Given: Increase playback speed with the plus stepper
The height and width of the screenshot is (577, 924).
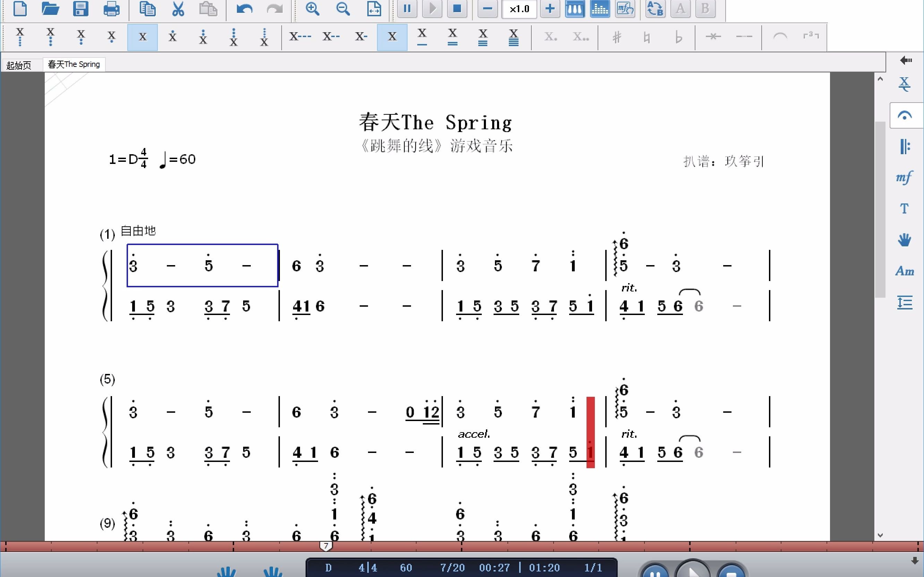Looking at the screenshot, I should click(549, 9).
